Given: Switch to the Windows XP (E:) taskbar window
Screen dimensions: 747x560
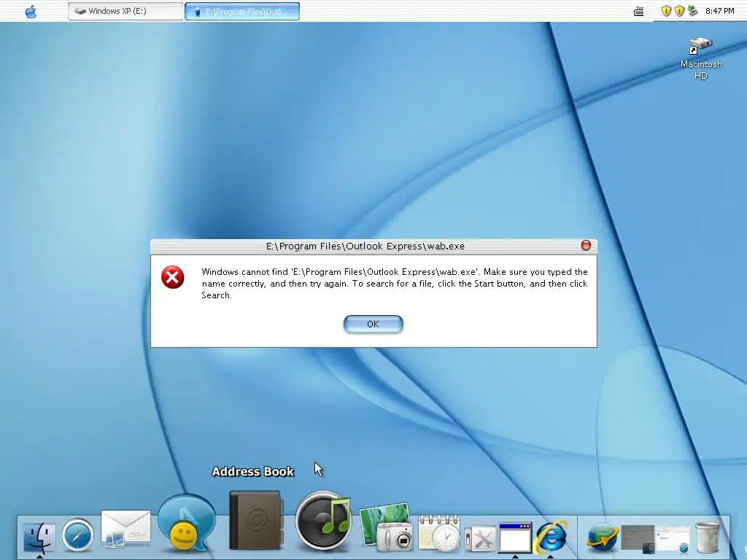Looking at the screenshot, I should click(x=125, y=11).
